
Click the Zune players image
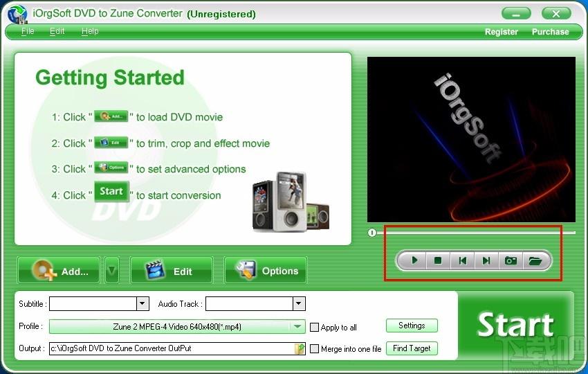tap(291, 202)
